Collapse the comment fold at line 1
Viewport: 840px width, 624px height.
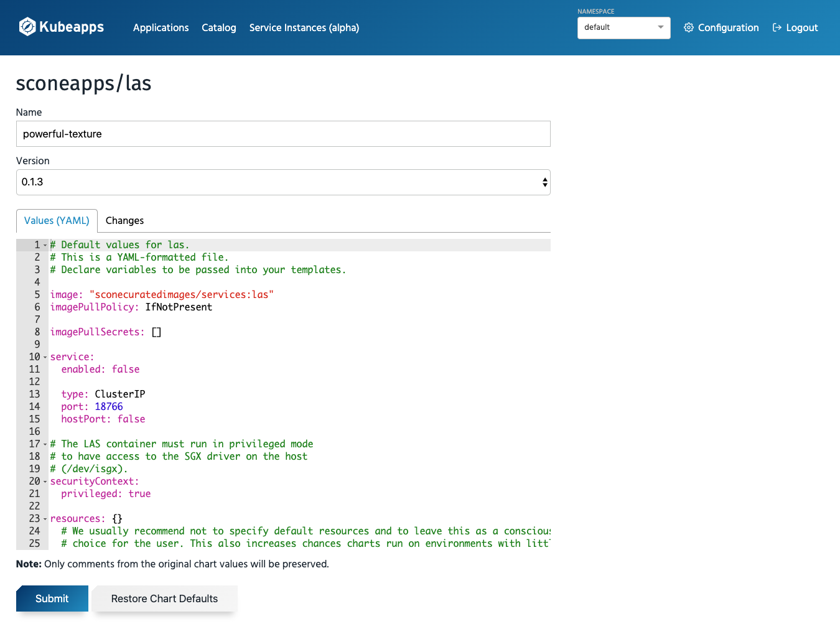coord(45,244)
